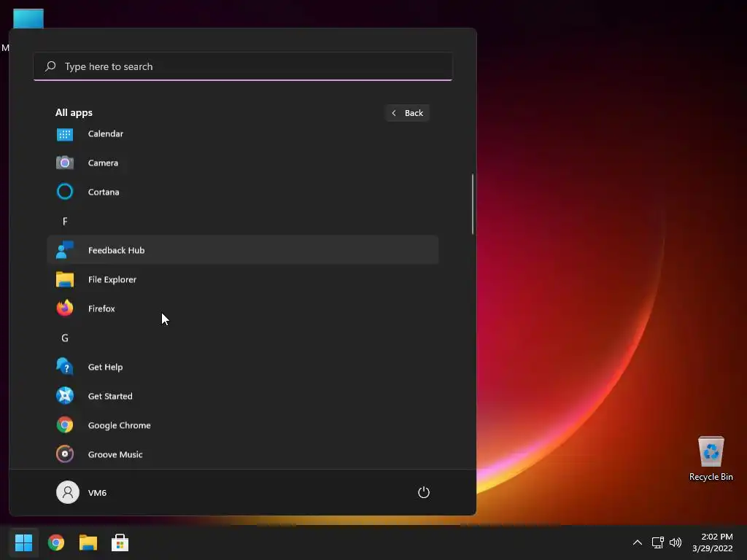Open the clock and date on taskbar
747x560 pixels.
pos(712,542)
